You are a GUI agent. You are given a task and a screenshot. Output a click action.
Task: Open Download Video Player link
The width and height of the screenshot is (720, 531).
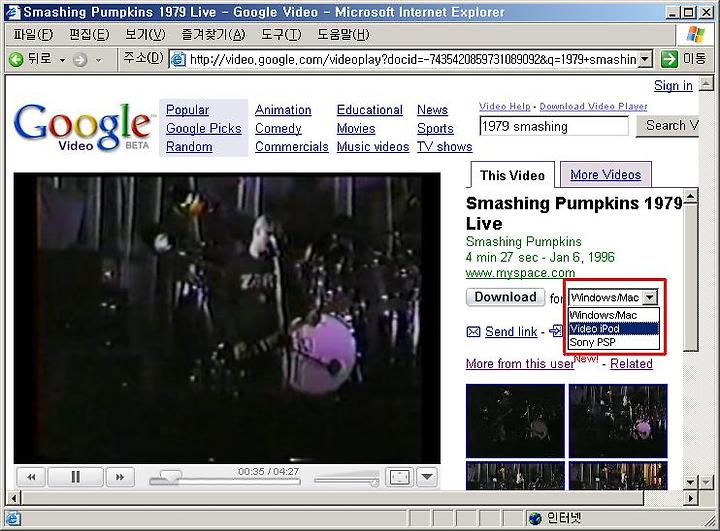point(593,107)
